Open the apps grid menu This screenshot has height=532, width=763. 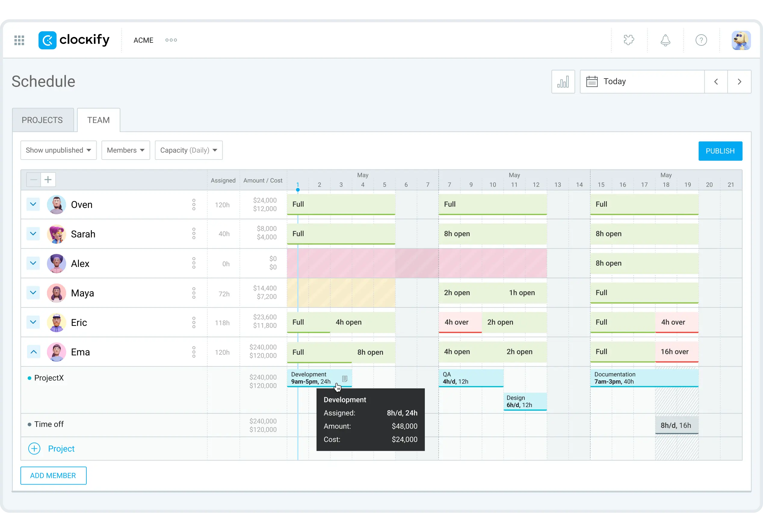19,40
